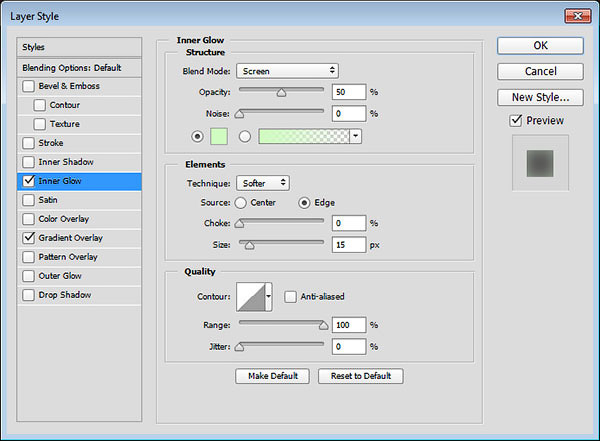Viewport: 600px width, 441px height.
Task: Close the Layer Style dialog
Action: (578, 16)
